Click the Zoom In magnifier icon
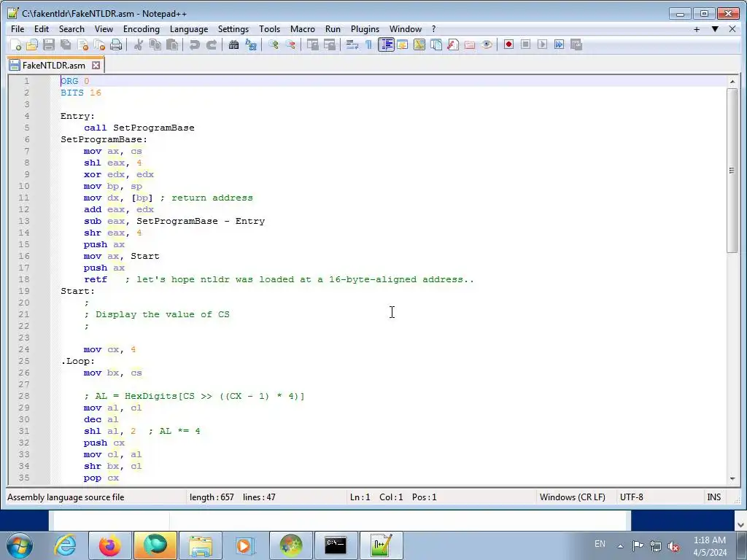Image resolution: width=747 pixels, height=560 pixels. click(x=274, y=44)
